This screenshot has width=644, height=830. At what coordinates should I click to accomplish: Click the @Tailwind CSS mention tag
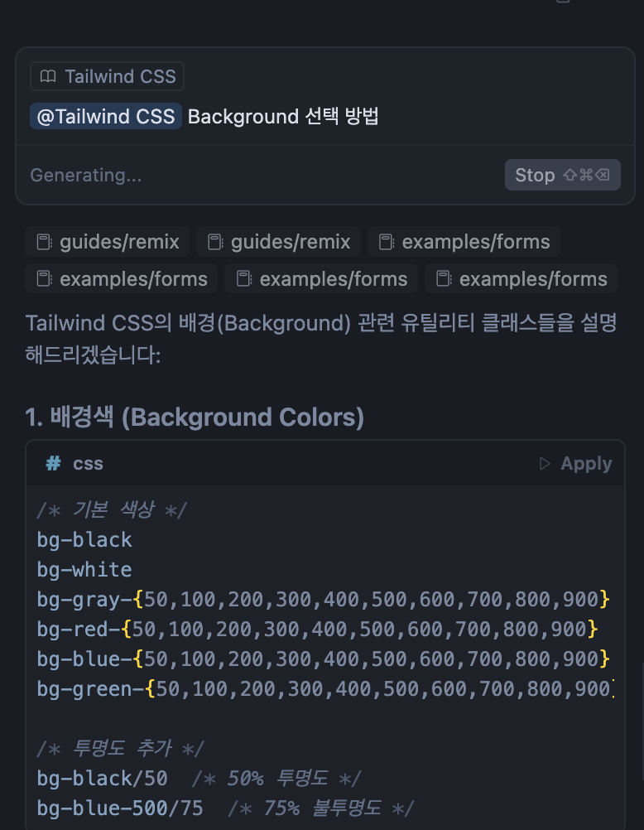point(106,117)
